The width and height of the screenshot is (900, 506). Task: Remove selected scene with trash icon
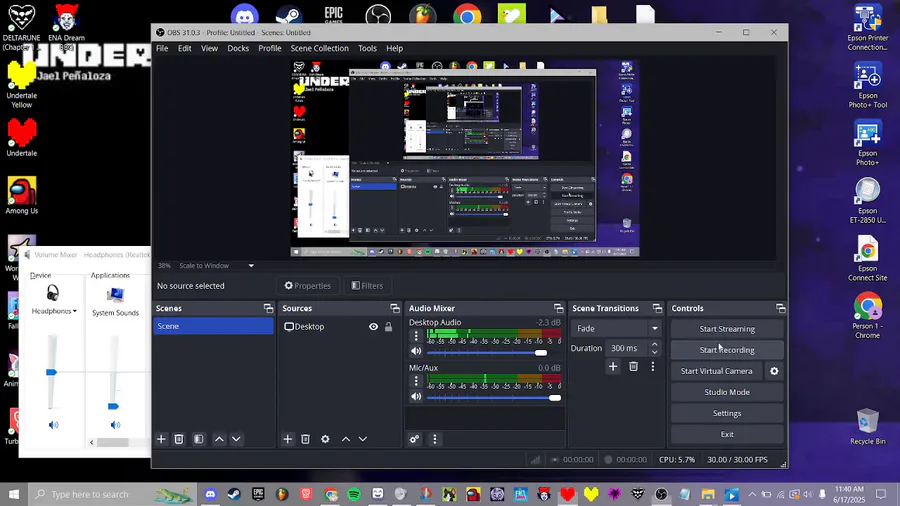pyautogui.click(x=179, y=439)
